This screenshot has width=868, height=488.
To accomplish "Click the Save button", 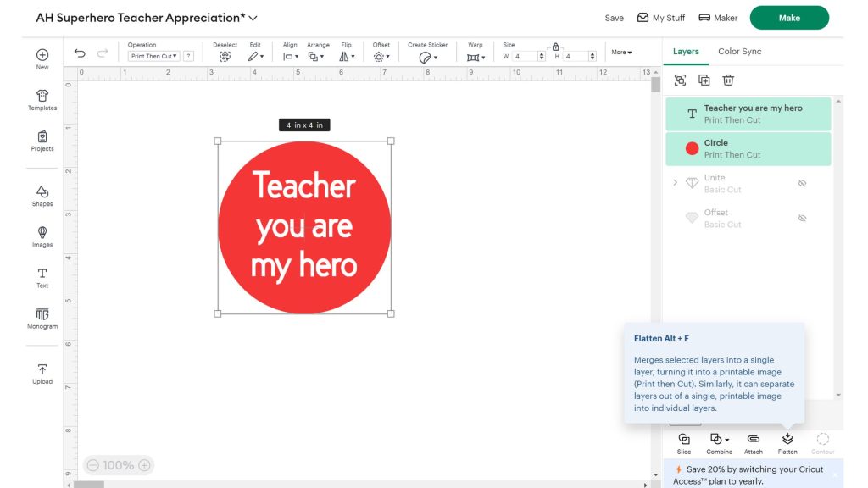I will tap(614, 18).
